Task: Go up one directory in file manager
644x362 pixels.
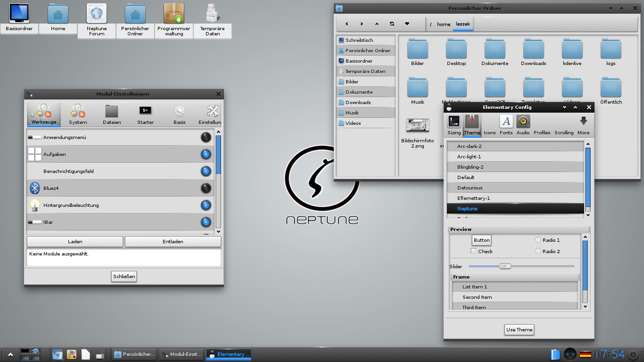Action: [x=377, y=24]
